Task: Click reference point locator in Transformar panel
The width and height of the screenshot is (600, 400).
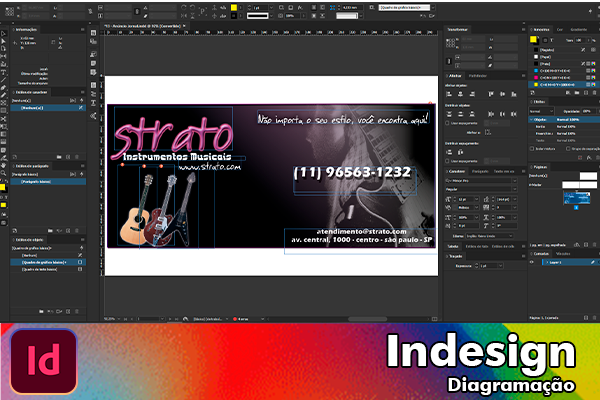Action: 450,42
